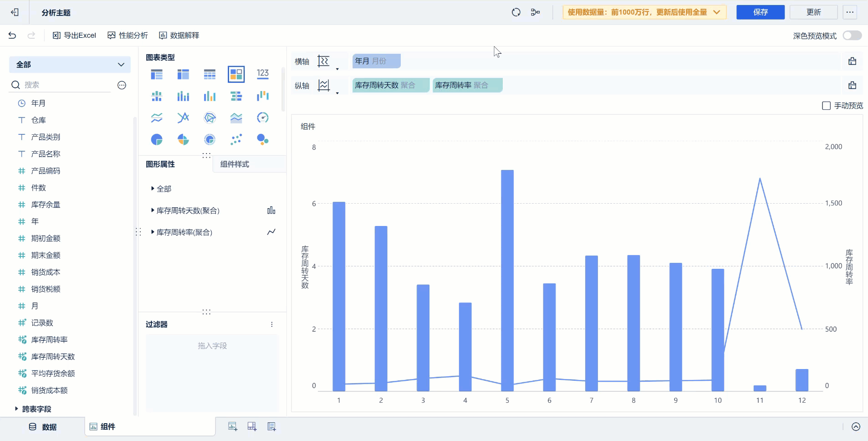Click the undo arrow icon

tap(12, 36)
